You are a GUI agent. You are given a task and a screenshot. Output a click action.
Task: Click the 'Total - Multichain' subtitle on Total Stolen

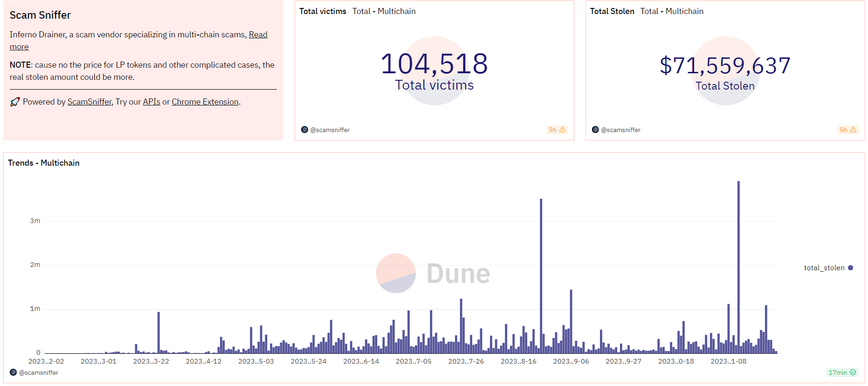click(672, 11)
